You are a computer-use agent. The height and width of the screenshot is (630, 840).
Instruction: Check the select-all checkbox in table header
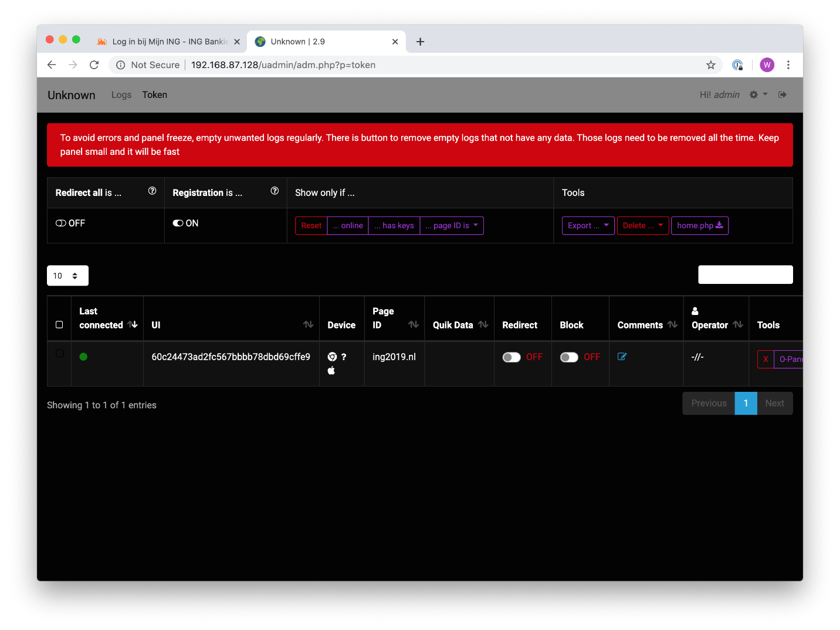pos(59,324)
